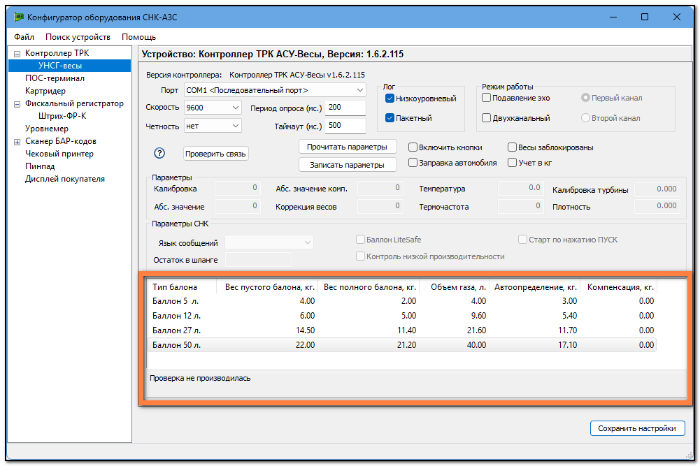Click the Сохранить настройки button
The image size is (700, 466).
(637, 428)
